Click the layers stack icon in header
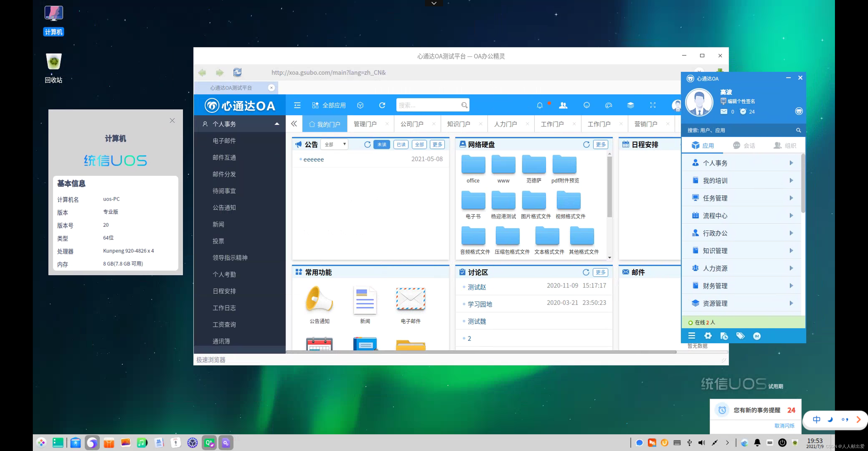Screen dimensions: 868x451 (630, 106)
